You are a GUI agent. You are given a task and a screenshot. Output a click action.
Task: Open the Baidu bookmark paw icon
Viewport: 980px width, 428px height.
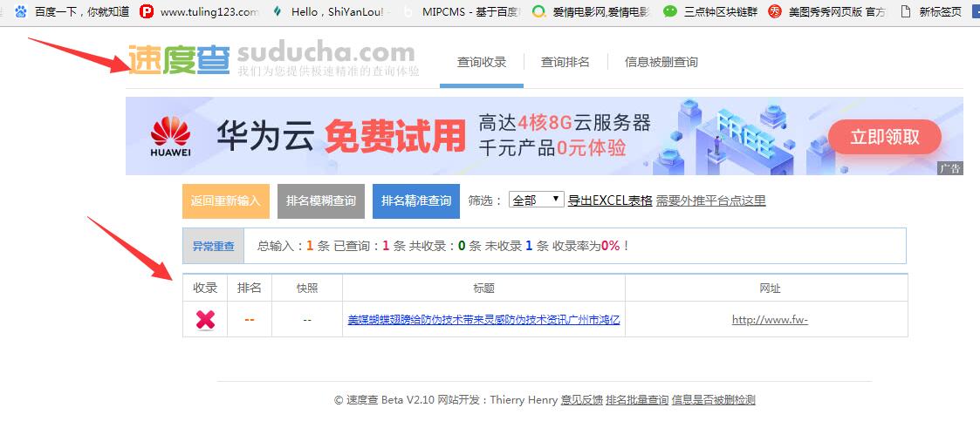point(20,12)
